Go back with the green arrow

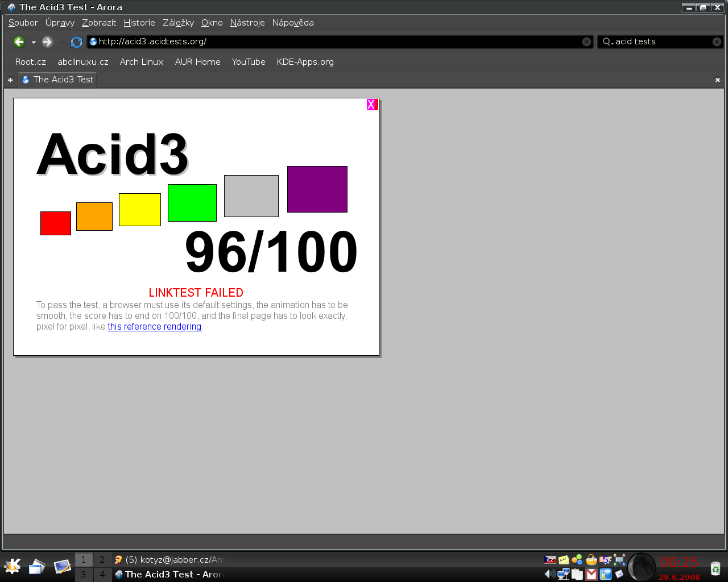point(19,41)
